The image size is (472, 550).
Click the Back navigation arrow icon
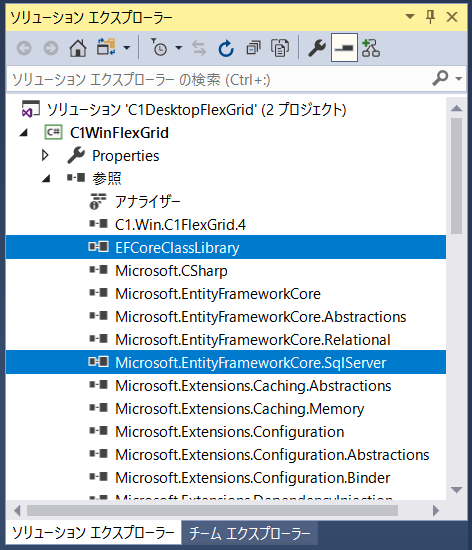tap(24, 48)
